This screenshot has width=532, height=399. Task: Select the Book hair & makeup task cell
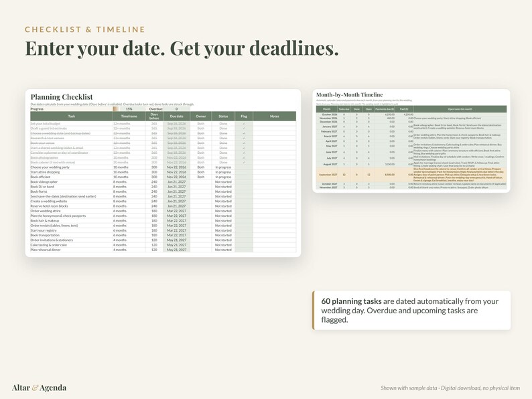(x=72, y=221)
